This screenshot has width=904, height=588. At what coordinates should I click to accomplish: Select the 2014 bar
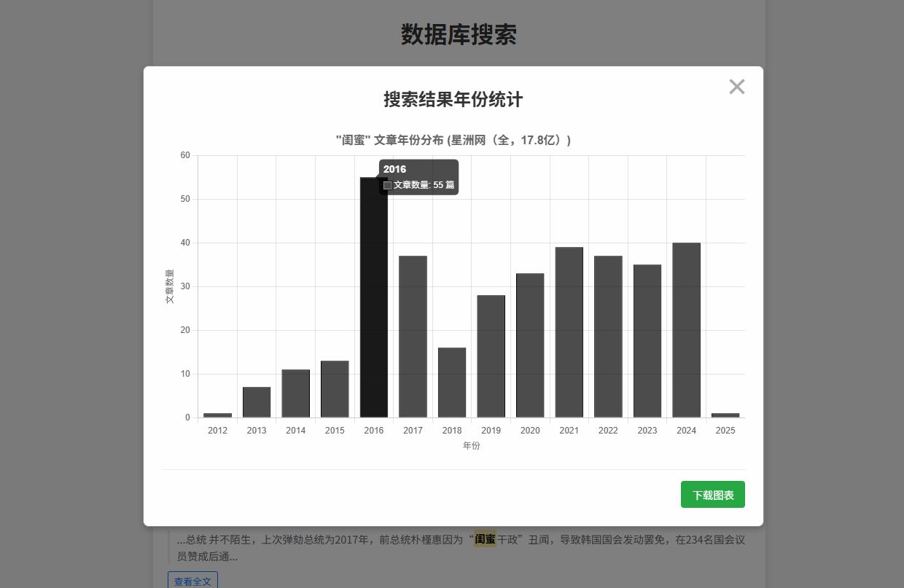click(x=295, y=393)
